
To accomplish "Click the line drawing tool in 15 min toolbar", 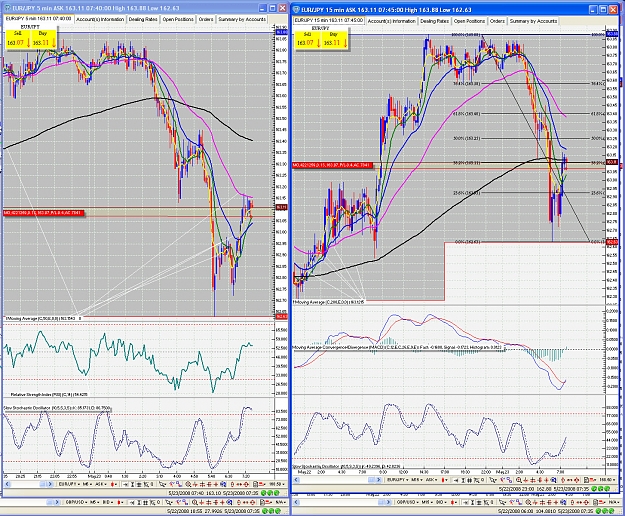I will pos(503,480).
